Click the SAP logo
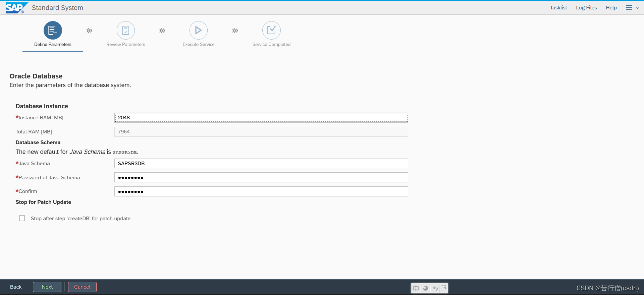This screenshot has width=644, height=295. (17, 7)
